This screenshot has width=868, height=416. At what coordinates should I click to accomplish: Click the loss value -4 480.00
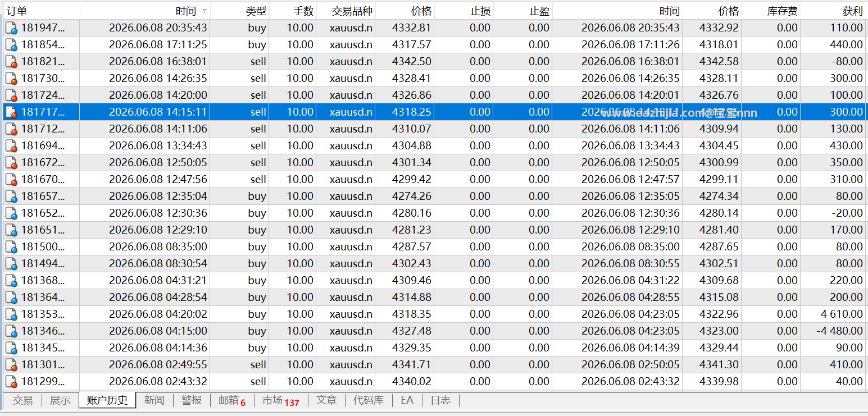tap(839, 331)
